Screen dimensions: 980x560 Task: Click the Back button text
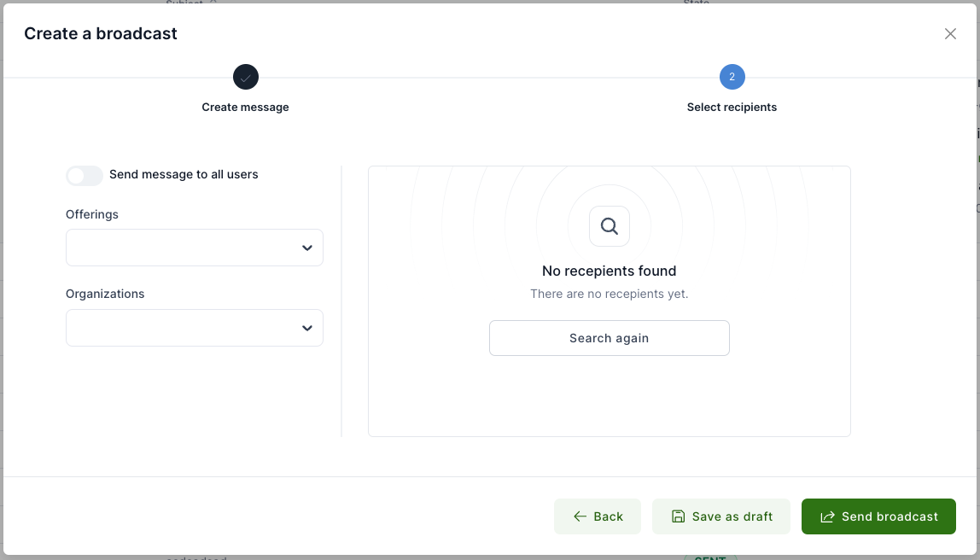609,516
